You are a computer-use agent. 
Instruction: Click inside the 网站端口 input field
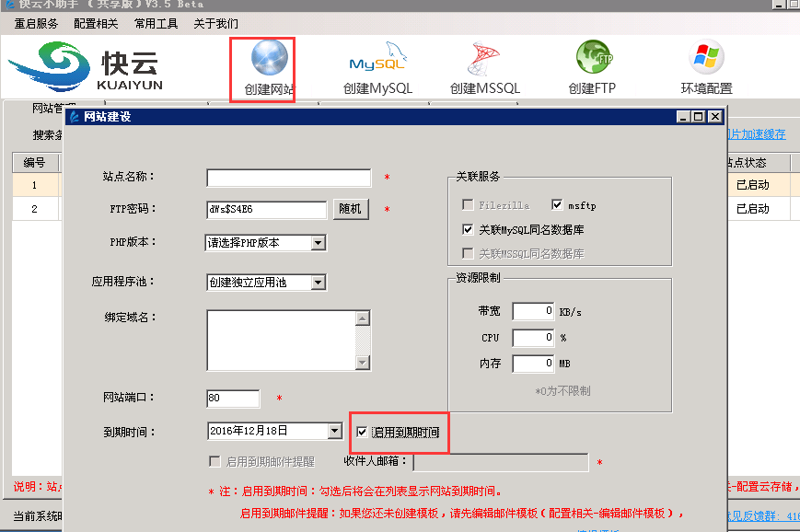232,399
